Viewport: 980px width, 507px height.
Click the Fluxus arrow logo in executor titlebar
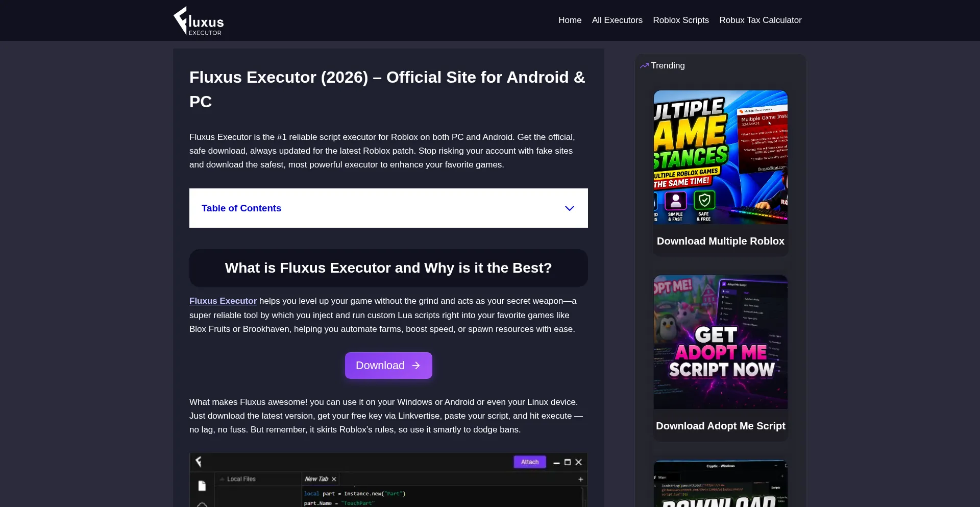point(199,462)
